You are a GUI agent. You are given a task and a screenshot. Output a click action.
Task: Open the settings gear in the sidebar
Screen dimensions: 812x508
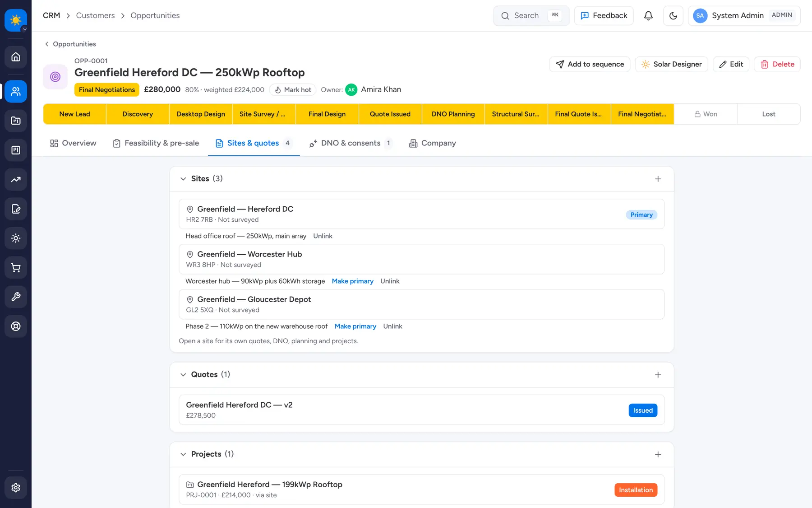pos(16,488)
